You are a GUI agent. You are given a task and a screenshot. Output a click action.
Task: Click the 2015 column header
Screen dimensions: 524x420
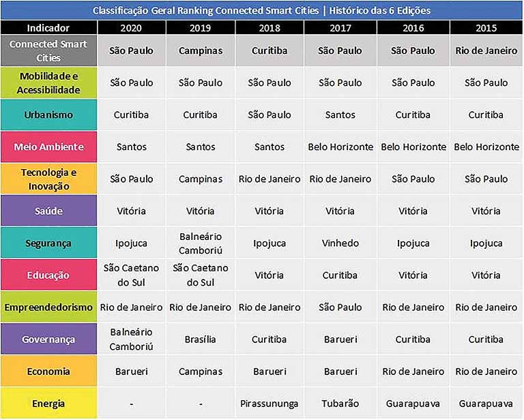pyautogui.click(x=486, y=28)
